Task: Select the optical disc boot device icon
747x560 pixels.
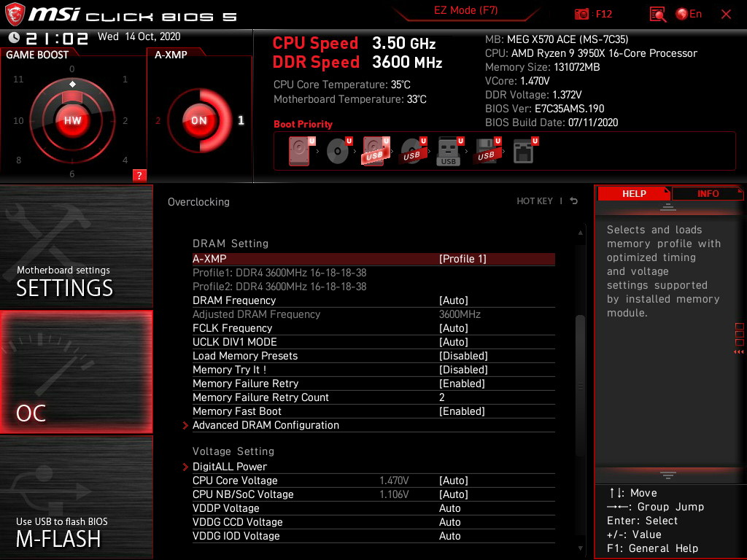Action: [x=338, y=152]
